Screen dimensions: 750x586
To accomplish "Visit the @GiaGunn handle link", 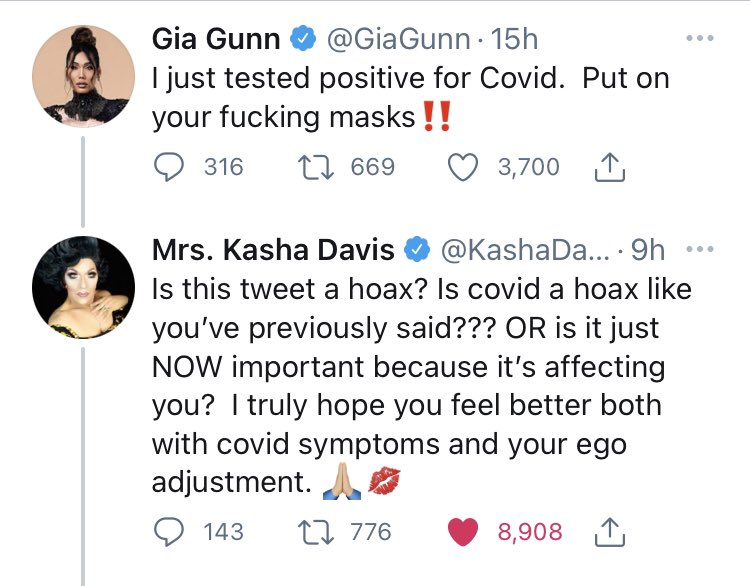I will (398, 39).
